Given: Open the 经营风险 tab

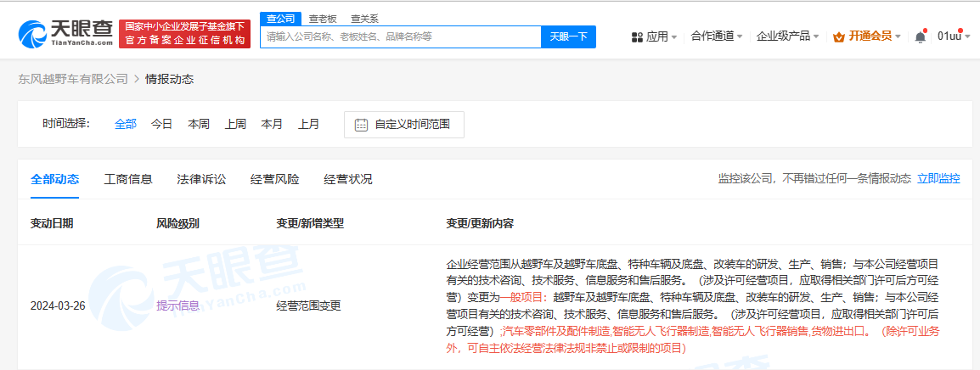Looking at the screenshot, I should pos(274,179).
